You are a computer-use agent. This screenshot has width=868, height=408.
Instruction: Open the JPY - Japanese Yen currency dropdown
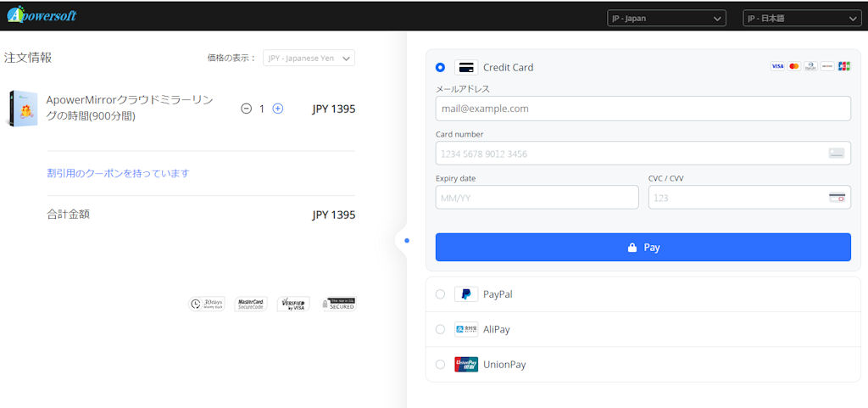[309, 59]
